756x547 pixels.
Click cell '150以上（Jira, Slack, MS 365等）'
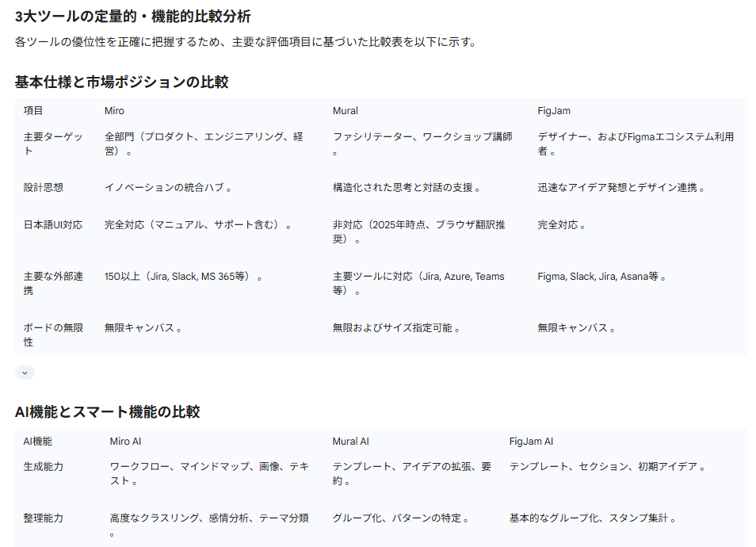[x=183, y=277]
